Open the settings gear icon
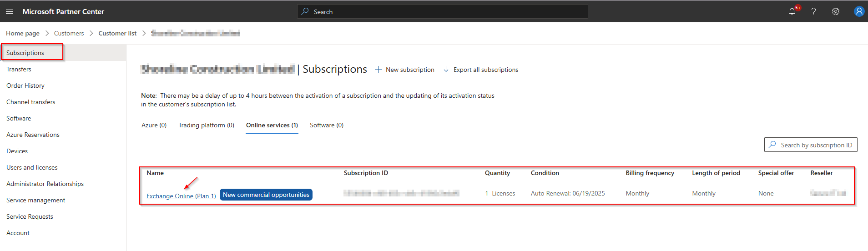The image size is (868, 251). pyautogui.click(x=836, y=11)
